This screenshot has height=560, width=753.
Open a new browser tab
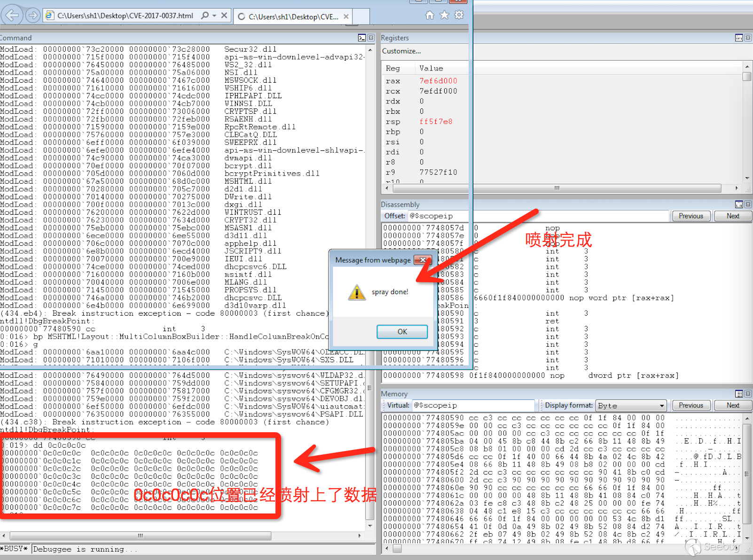click(x=361, y=16)
